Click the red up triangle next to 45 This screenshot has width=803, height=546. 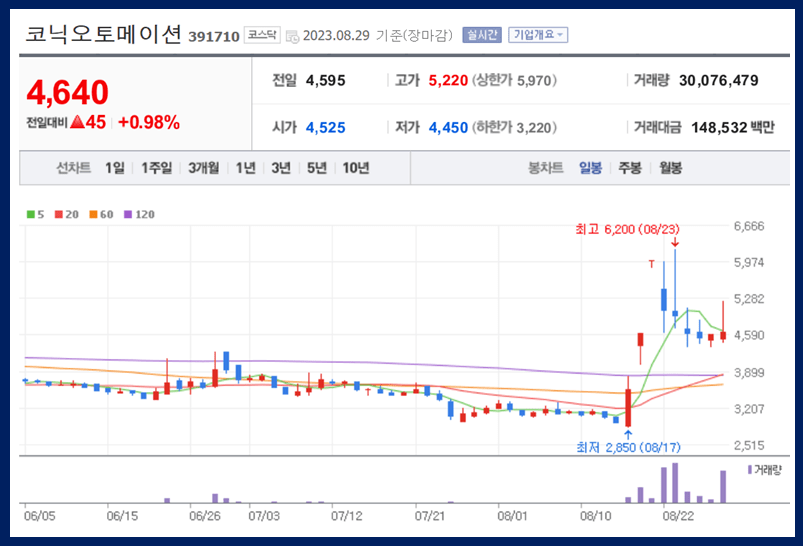tap(77, 122)
